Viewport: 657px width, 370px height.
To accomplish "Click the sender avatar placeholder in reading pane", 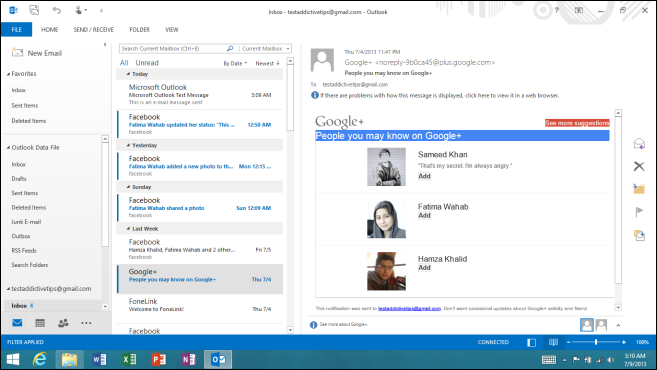I will (x=322, y=60).
